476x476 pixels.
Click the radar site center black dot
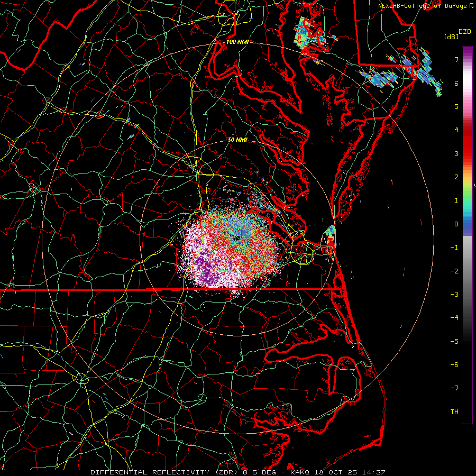239,237
